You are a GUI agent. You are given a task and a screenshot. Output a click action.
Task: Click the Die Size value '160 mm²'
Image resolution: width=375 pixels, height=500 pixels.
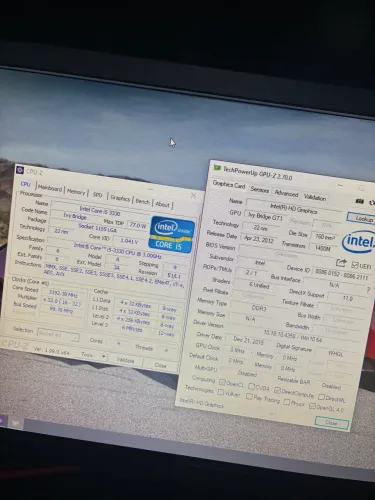pyautogui.click(x=325, y=237)
